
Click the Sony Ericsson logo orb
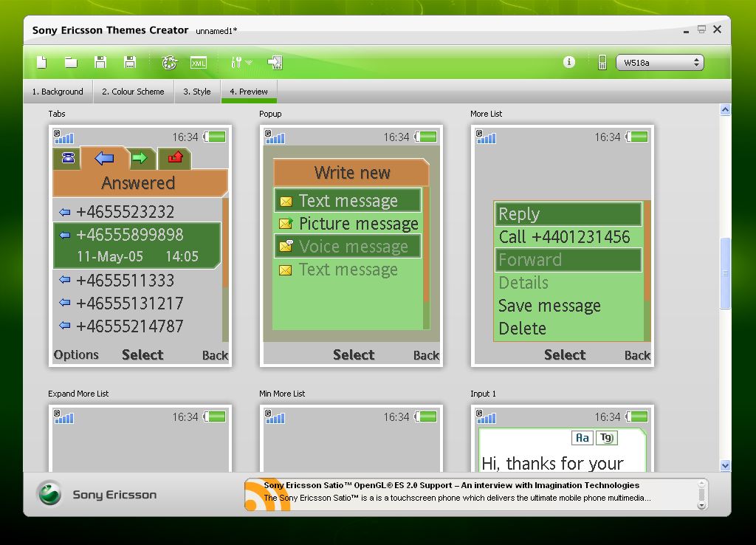click(49, 493)
